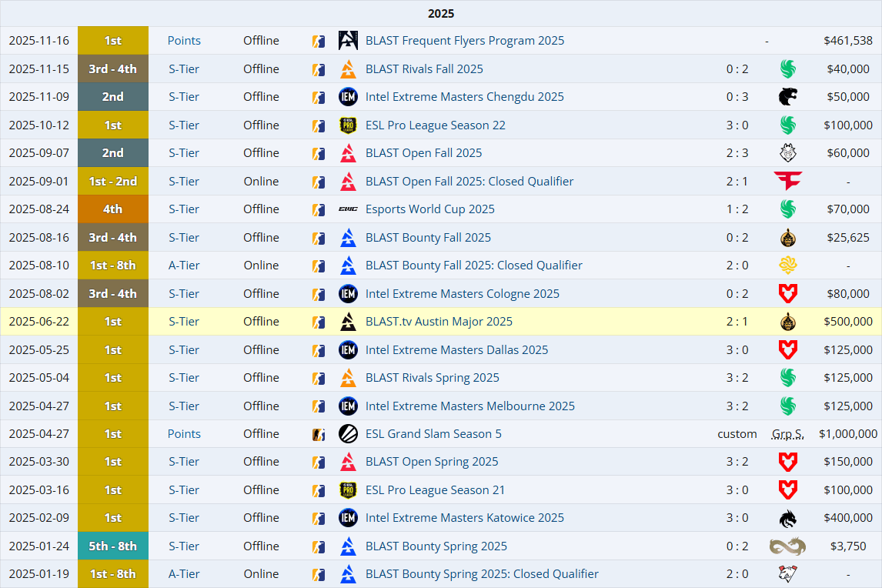
Task: Open BLAST Bounty Fall 2025: Closed Qualifier link
Action: point(473,265)
